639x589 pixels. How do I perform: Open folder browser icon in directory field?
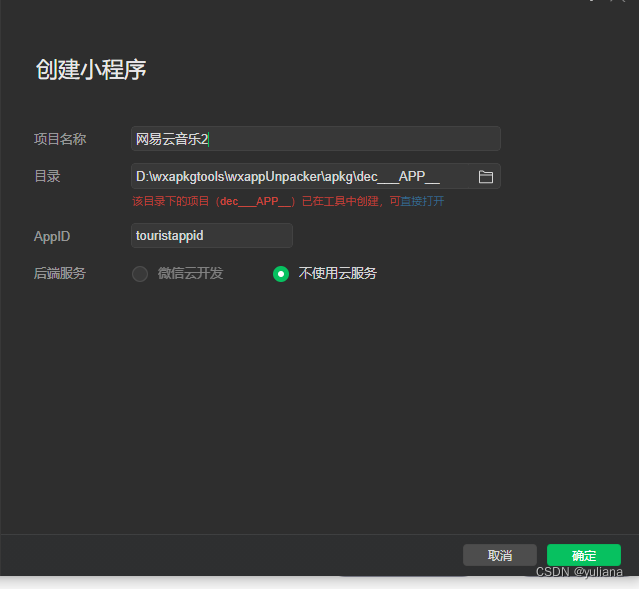pyautogui.click(x=485, y=176)
